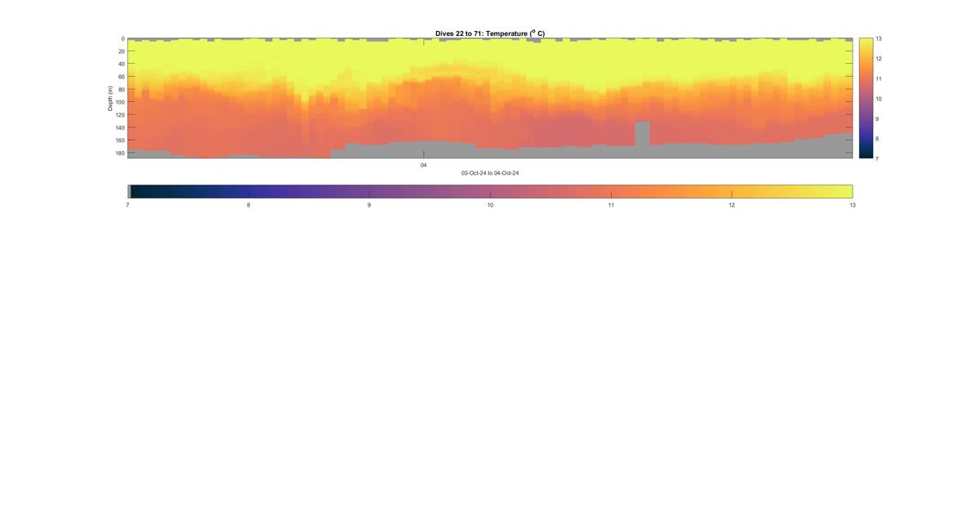980x508 pixels.
Task: Click the plot title 'Dives 22 to 71: Temperature'
Action: pyautogui.click(x=490, y=33)
